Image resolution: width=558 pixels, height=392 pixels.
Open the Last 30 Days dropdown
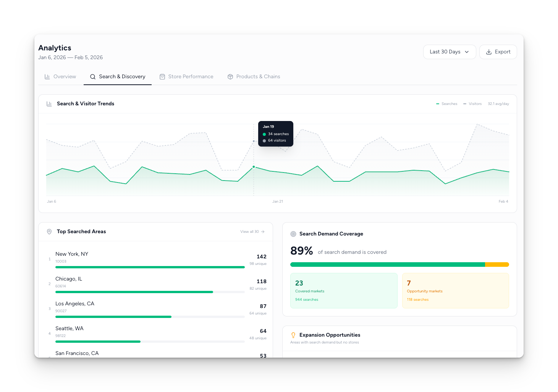coord(450,52)
